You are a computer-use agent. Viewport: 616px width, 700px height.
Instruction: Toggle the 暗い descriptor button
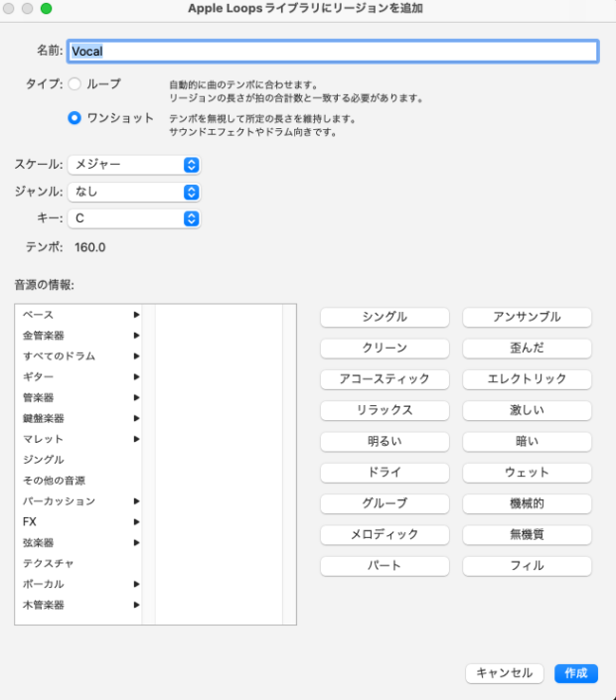(x=528, y=442)
